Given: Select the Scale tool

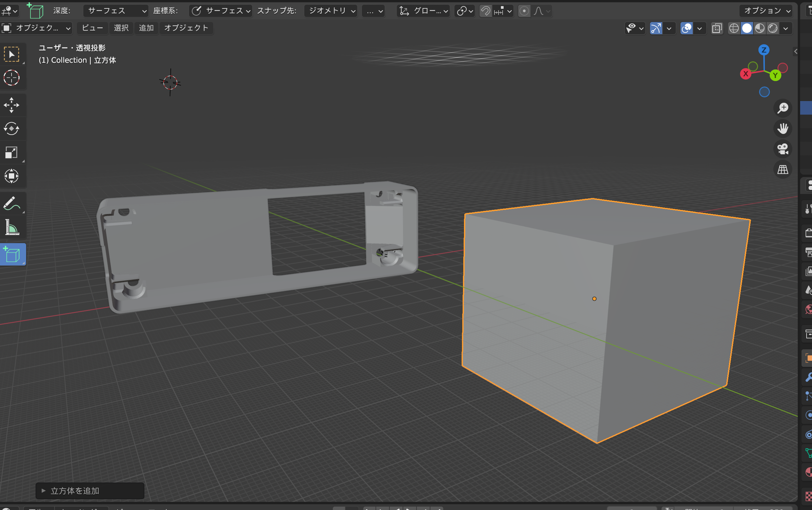Looking at the screenshot, I should (12, 153).
